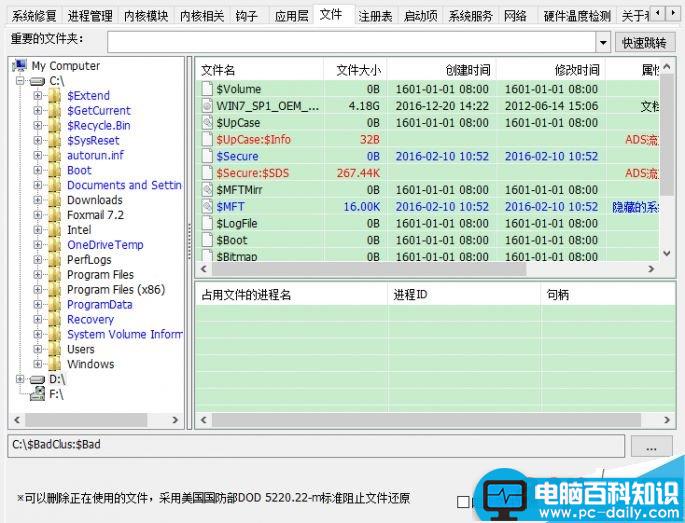Click the folder tree horizontal scrollbar thumb
The height and width of the screenshot is (523, 685).
tap(86, 420)
